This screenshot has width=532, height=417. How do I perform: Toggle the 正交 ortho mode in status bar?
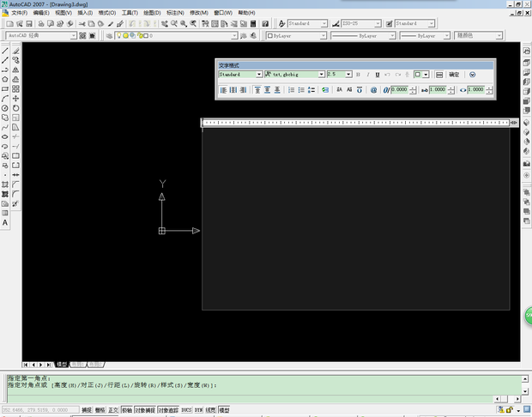[113, 410]
